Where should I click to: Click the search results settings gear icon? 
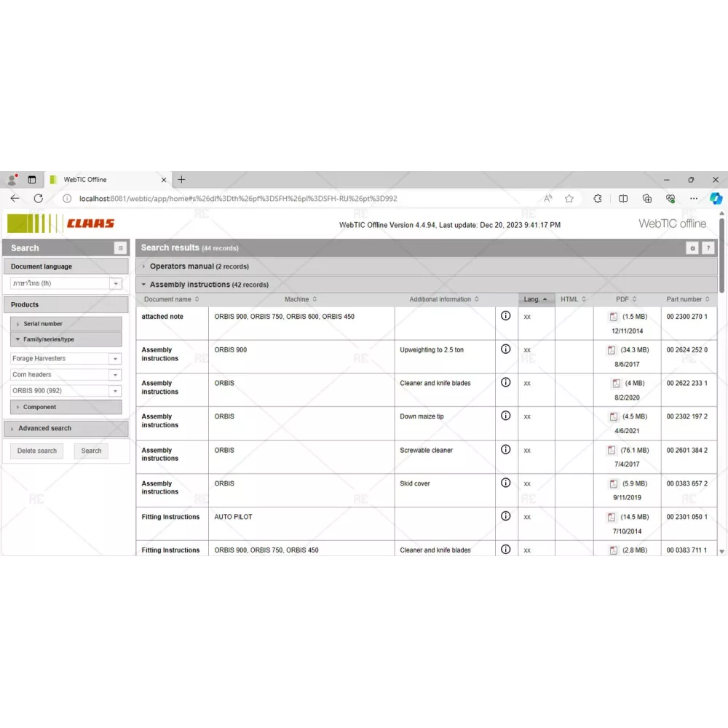[692, 248]
